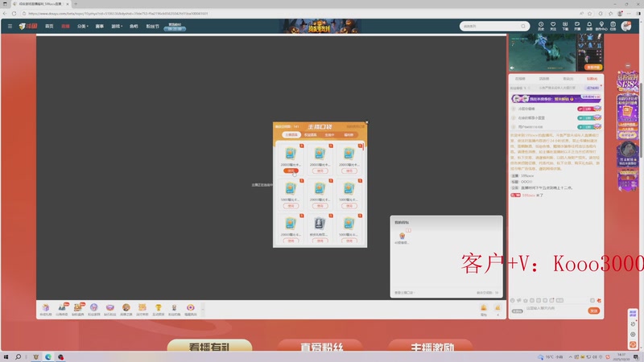Close the 主播口袋 popup
This screenshot has height=362, width=644.
tap(367, 122)
